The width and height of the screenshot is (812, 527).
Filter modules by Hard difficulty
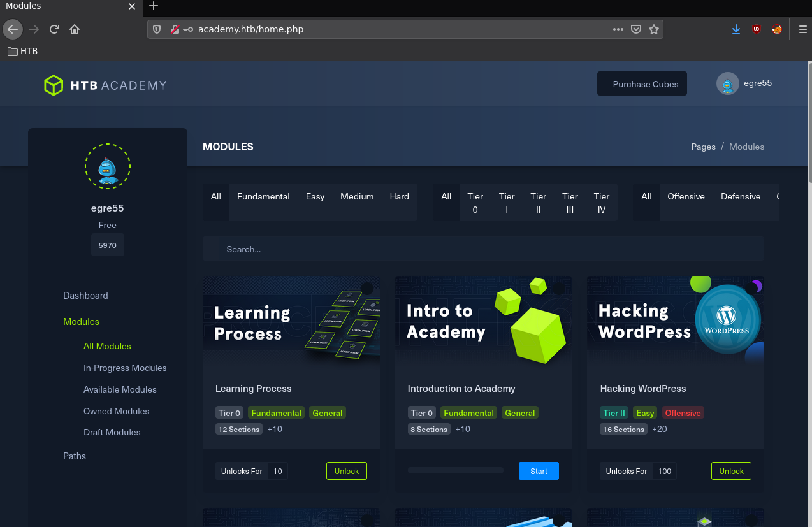(400, 196)
